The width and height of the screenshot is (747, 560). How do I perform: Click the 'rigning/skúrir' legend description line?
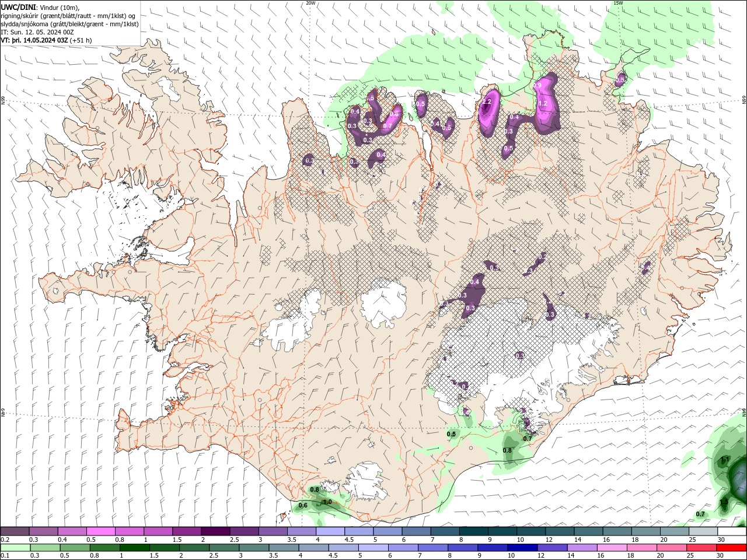pyautogui.click(x=69, y=16)
